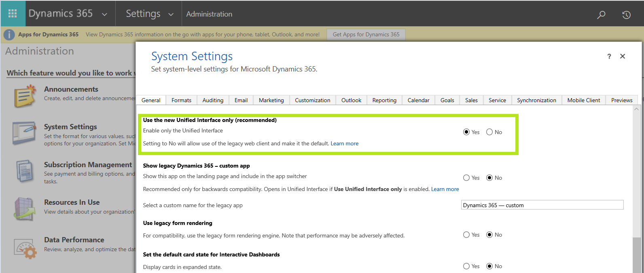Select Yes for legacy form rendering
The height and width of the screenshot is (273, 644).
pos(466,235)
